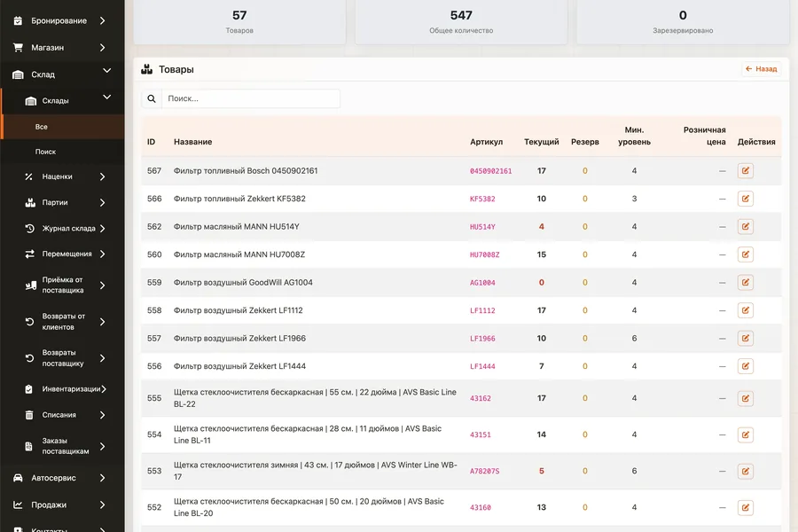Click the Партии boxes icon
798x532 pixels.
click(30, 203)
